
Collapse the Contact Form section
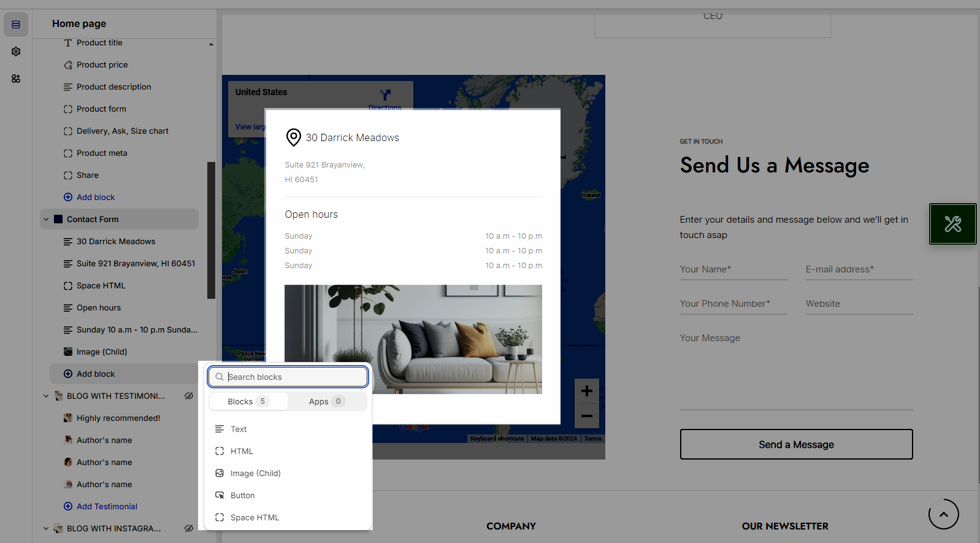pos(46,220)
